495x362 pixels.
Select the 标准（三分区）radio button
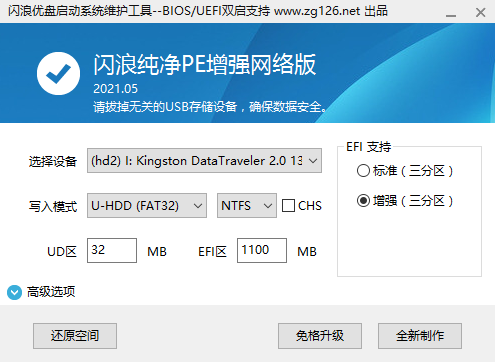[x=363, y=171]
